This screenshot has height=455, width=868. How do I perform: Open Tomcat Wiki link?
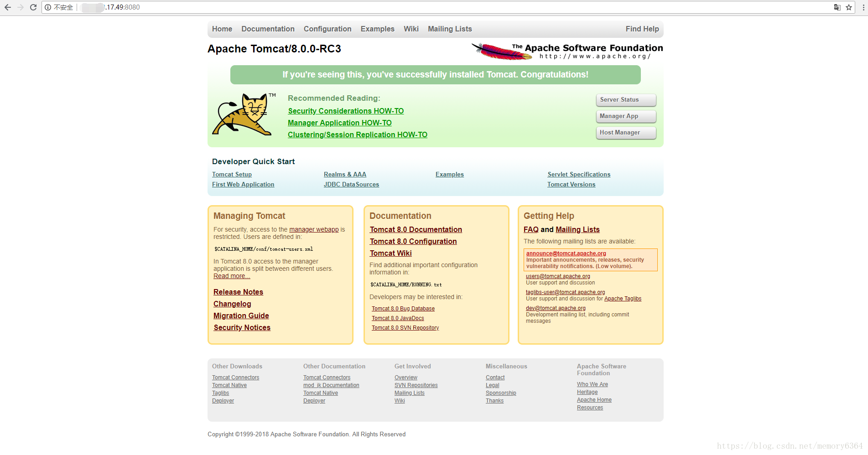391,253
